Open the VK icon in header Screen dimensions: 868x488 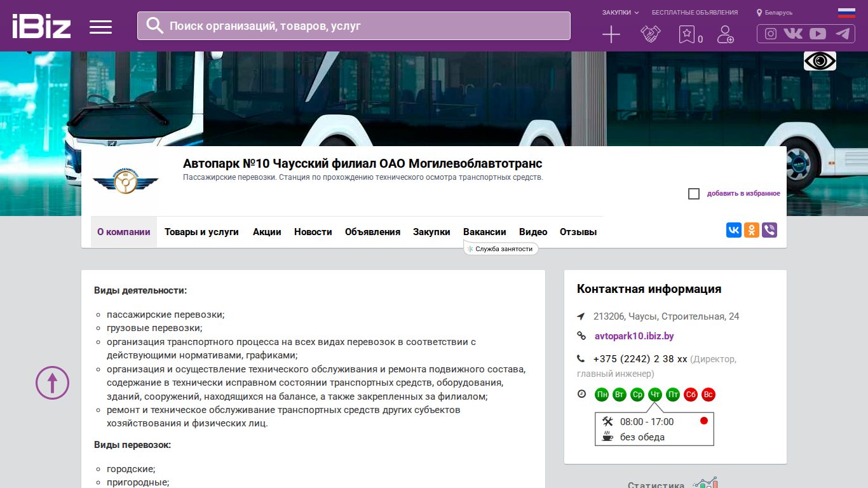point(793,34)
